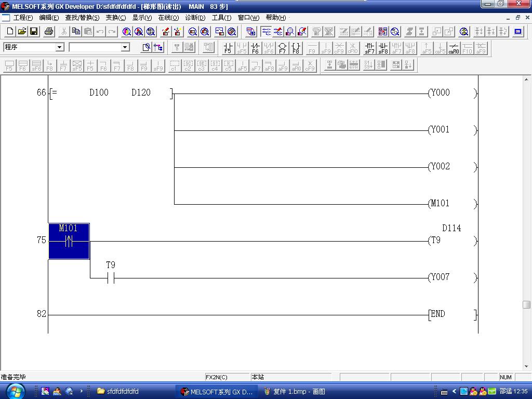Image resolution: width=532 pixels, height=399 pixels.
Task: Click the invert operation result caF10 icon
Action: [x=454, y=48]
